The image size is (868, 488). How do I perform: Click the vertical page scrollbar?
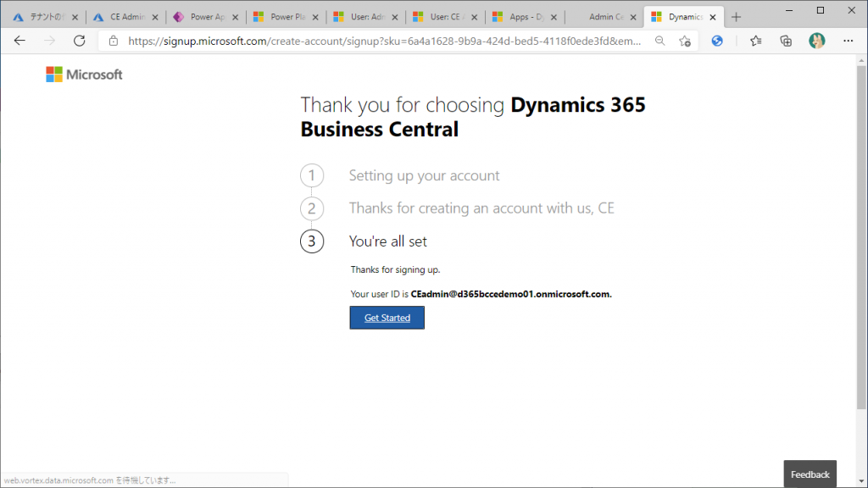(x=861, y=254)
